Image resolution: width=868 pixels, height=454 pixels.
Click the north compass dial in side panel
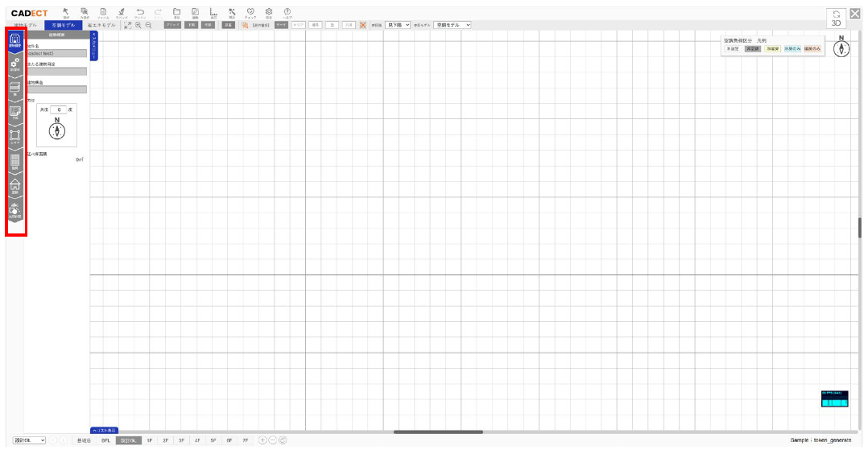pyautogui.click(x=56, y=132)
